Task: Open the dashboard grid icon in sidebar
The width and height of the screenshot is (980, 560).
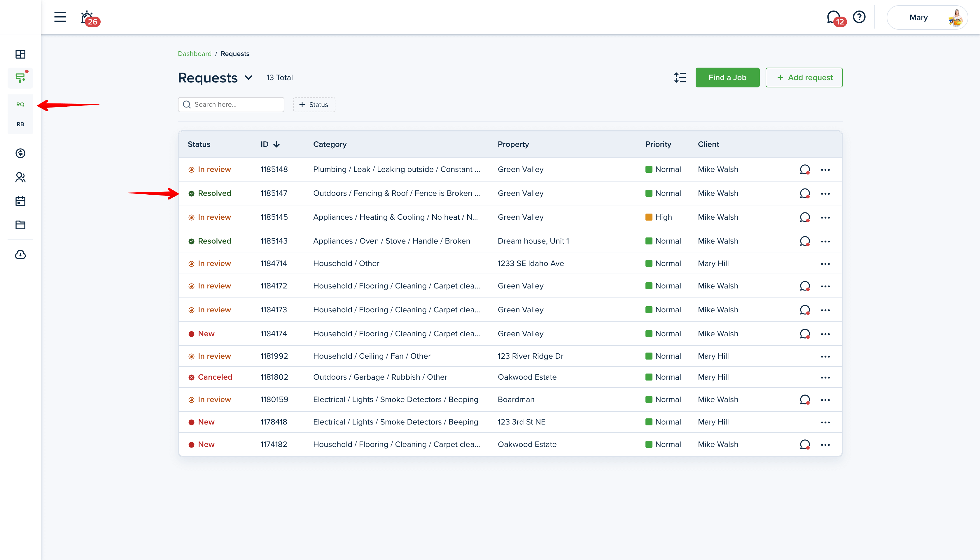Action: [x=20, y=54]
